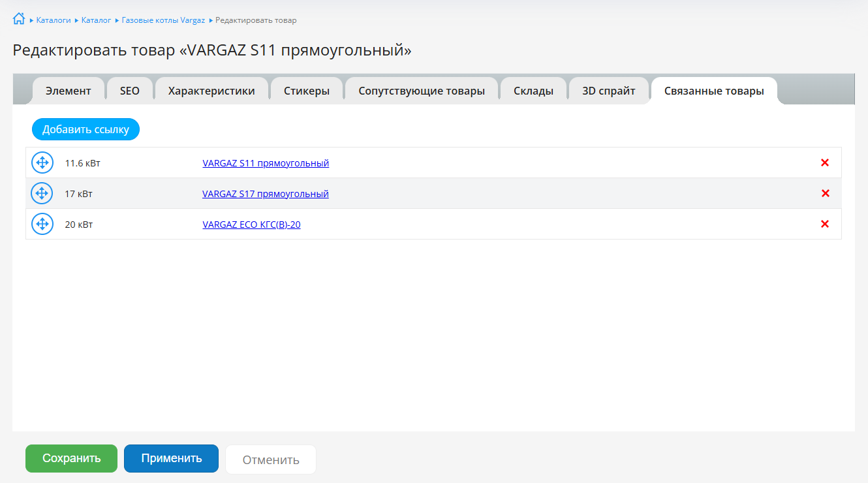Click move handle for 17 кВт row
The width and height of the screenshot is (868, 483).
(x=42, y=193)
